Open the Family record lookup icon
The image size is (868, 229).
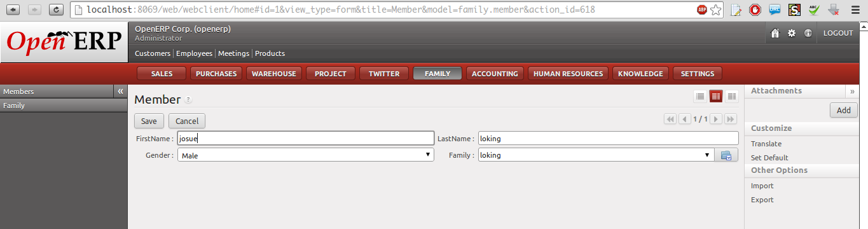point(726,155)
